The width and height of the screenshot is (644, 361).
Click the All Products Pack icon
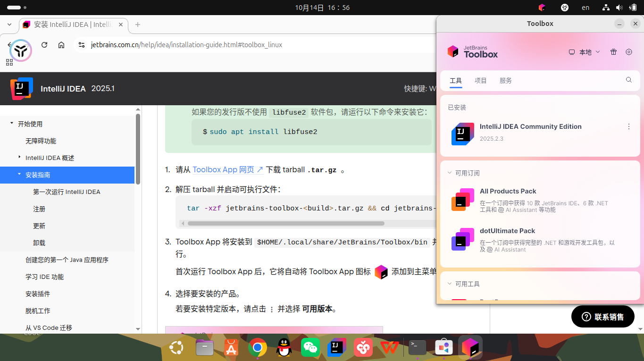tap(463, 199)
